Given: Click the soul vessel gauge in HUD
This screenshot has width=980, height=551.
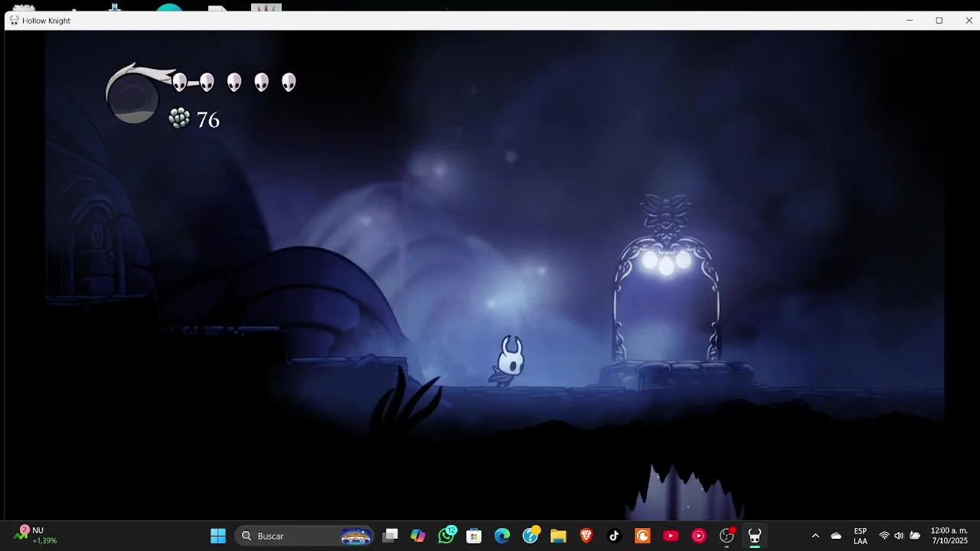Looking at the screenshot, I should click(133, 98).
